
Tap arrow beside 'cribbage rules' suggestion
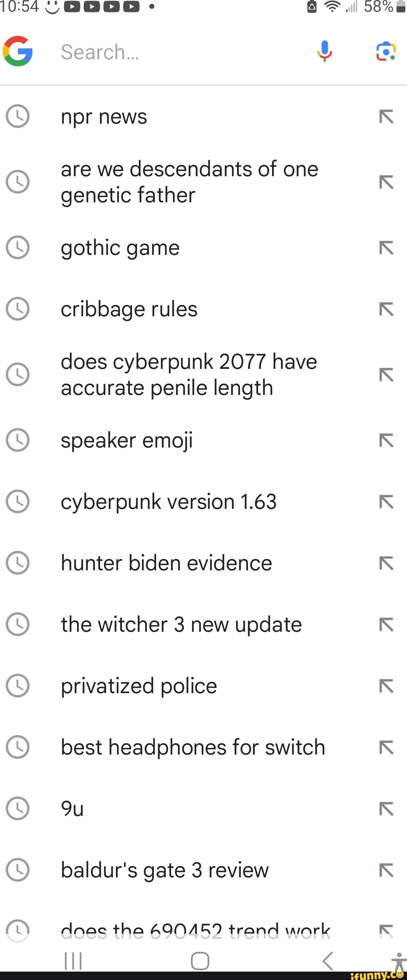pyautogui.click(x=386, y=309)
